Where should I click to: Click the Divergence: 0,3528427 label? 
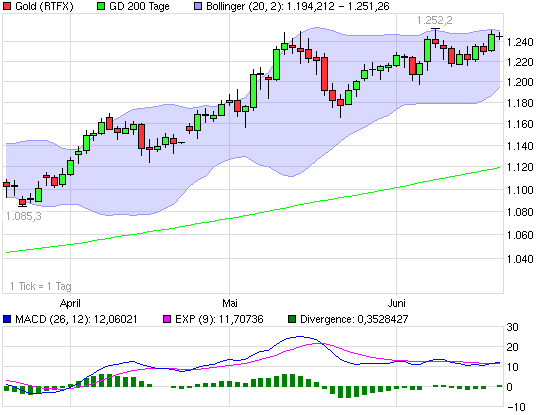pos(354,319)
